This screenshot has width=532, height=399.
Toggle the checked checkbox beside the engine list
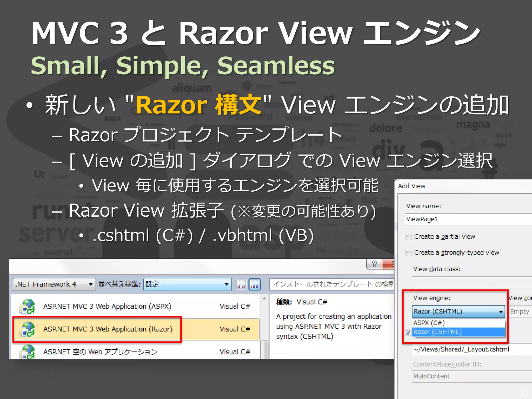408,333
